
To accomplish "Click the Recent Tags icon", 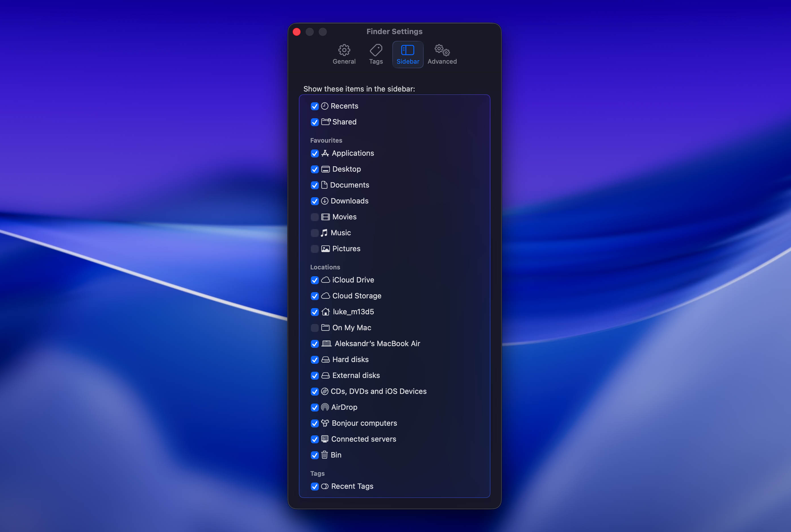I will coord(324,487).
